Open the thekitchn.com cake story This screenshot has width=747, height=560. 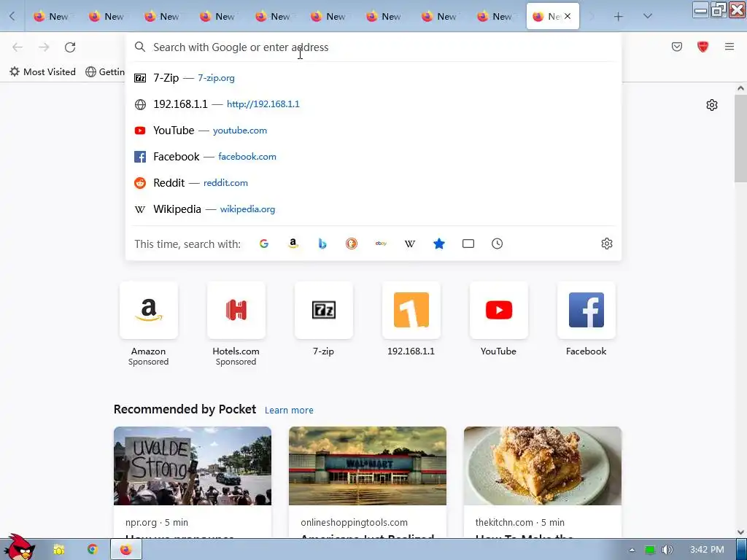click(543, 483)
